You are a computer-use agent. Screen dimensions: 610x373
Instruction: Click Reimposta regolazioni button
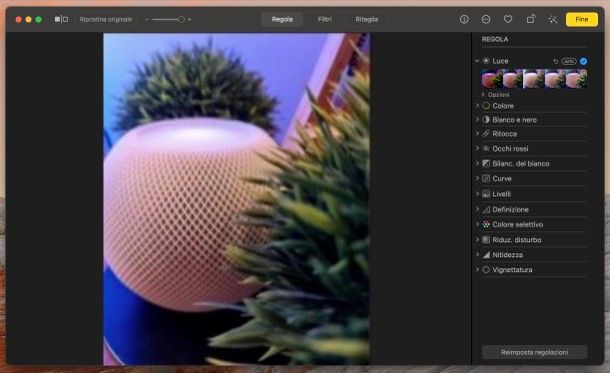click(534, 352)
